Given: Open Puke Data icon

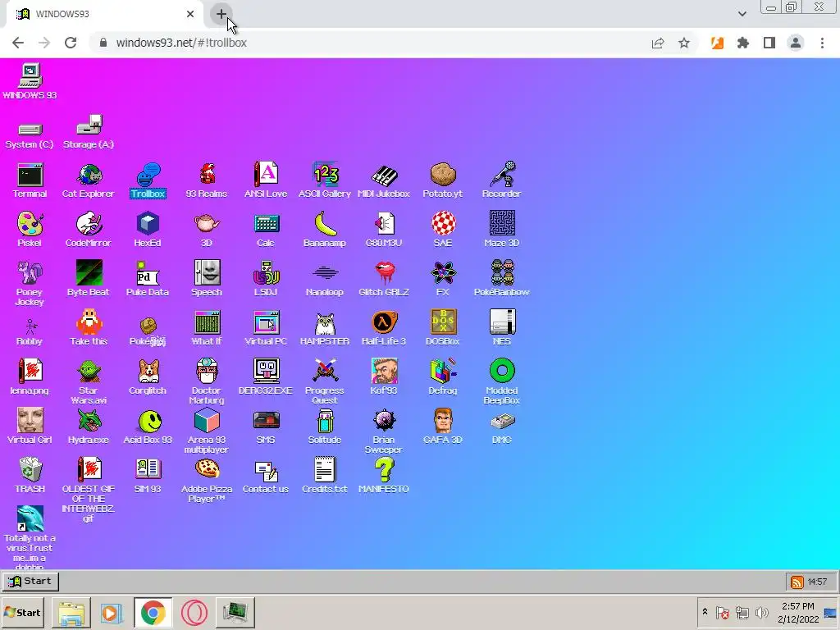Looking at the screenshot, I should (148, 279).
